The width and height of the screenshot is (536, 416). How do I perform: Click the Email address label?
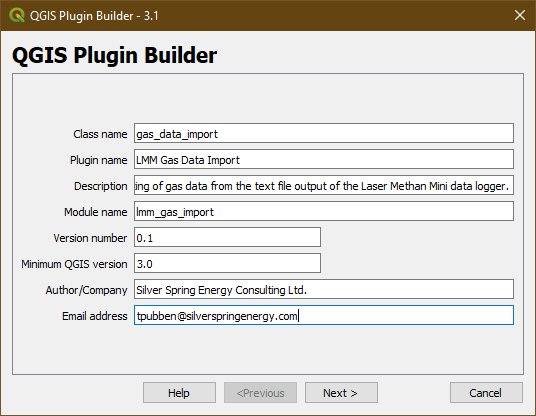coord(95,316)
